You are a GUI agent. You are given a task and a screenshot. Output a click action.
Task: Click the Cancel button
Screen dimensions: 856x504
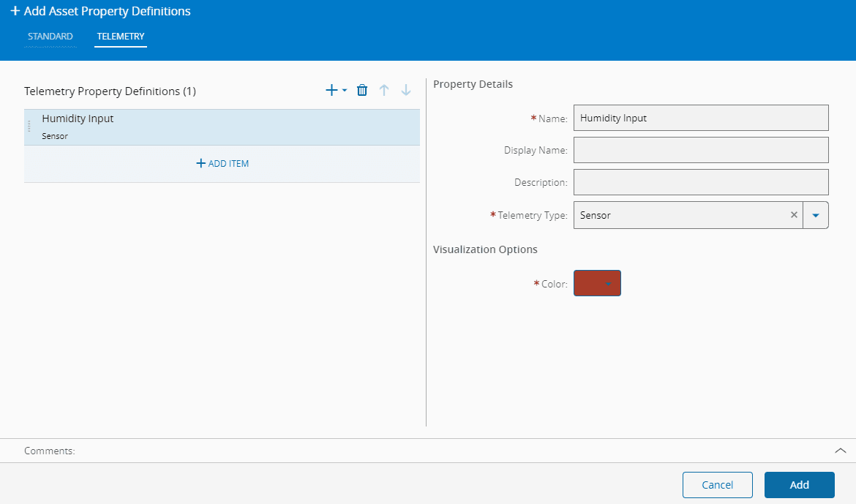[x=717, y=485]
